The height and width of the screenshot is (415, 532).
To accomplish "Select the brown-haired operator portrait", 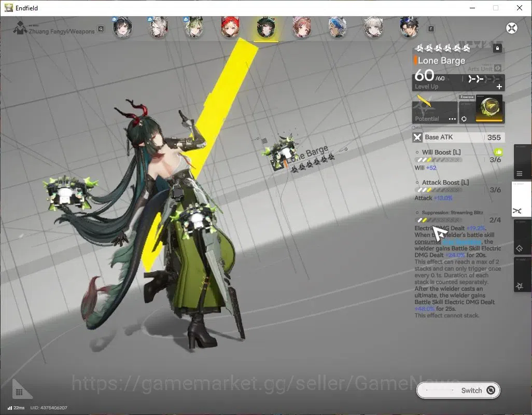I will [x=302, y=27].
